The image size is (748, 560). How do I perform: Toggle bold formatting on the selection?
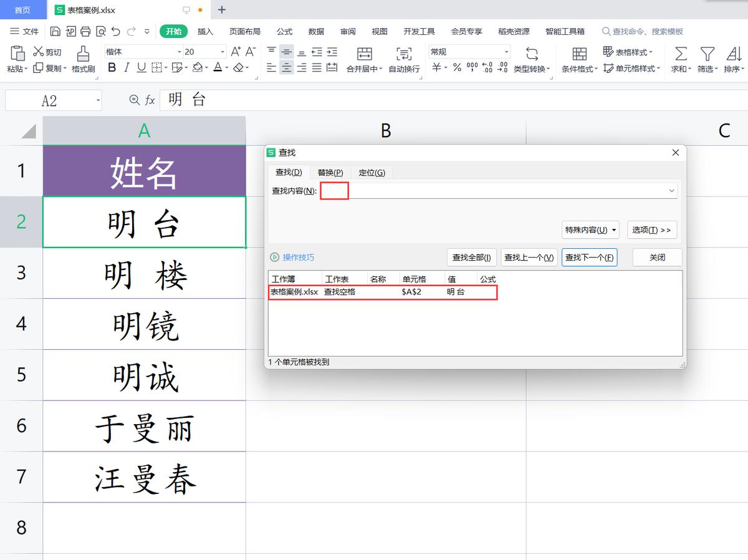[112, 67]
